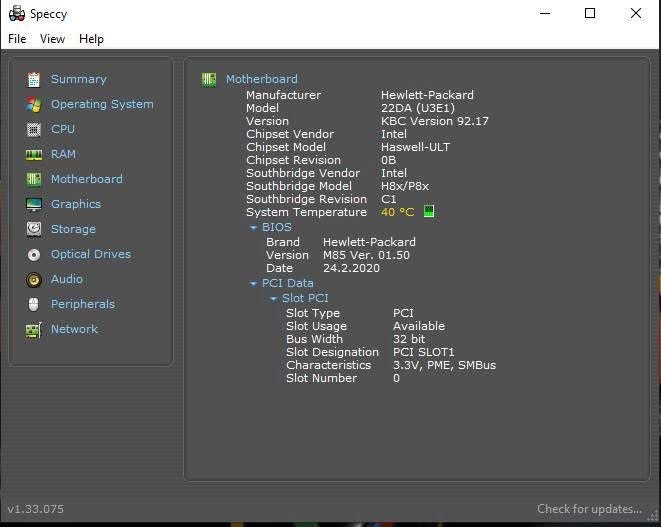This screenshot has width=661, height=527.
Task: Minimize the Speccy window
Action: [545, 13]
